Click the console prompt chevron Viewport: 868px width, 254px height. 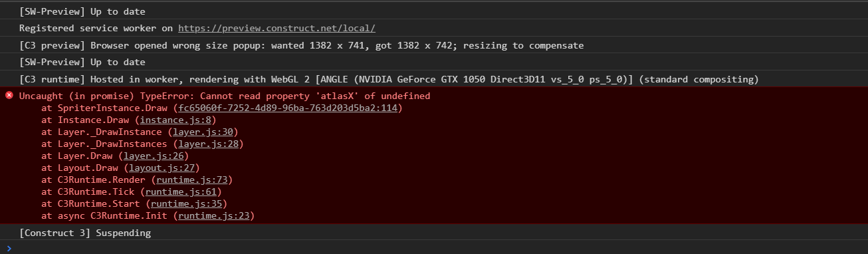(9, 248)
